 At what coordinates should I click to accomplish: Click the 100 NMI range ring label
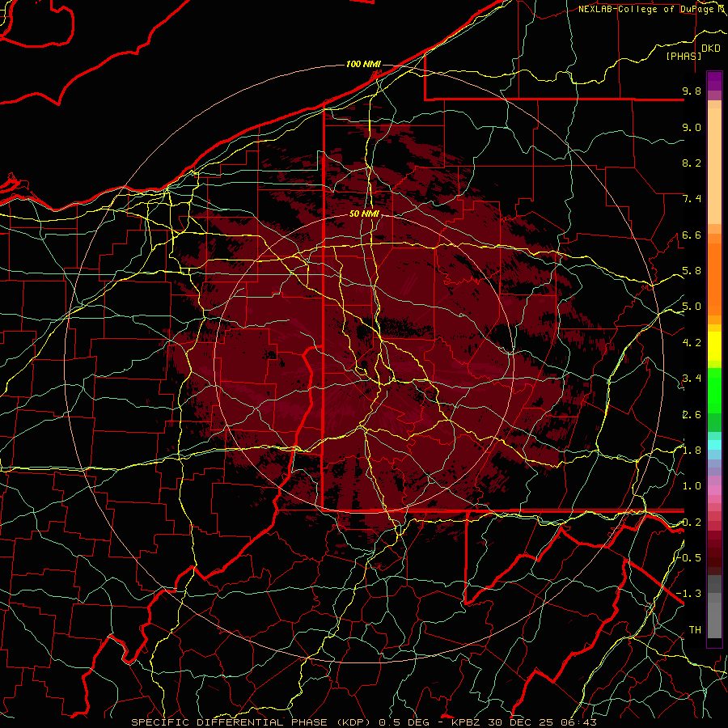coord(363,64)
